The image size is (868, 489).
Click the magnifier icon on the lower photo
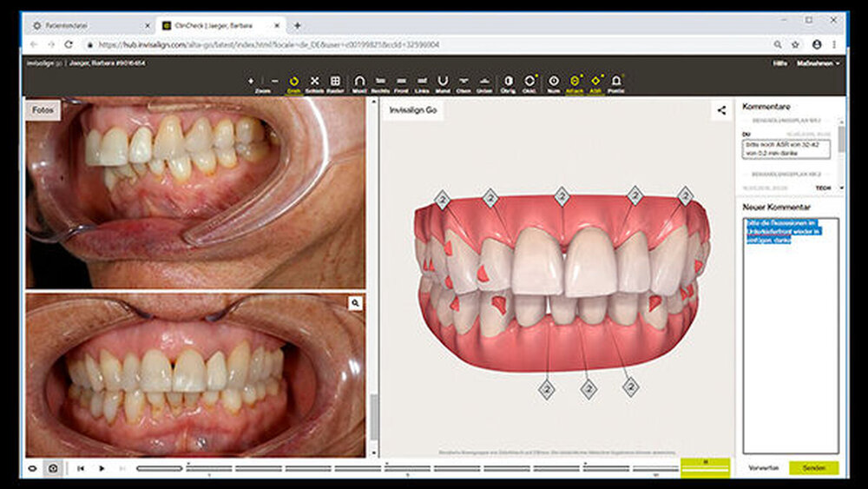click(354, 303)
